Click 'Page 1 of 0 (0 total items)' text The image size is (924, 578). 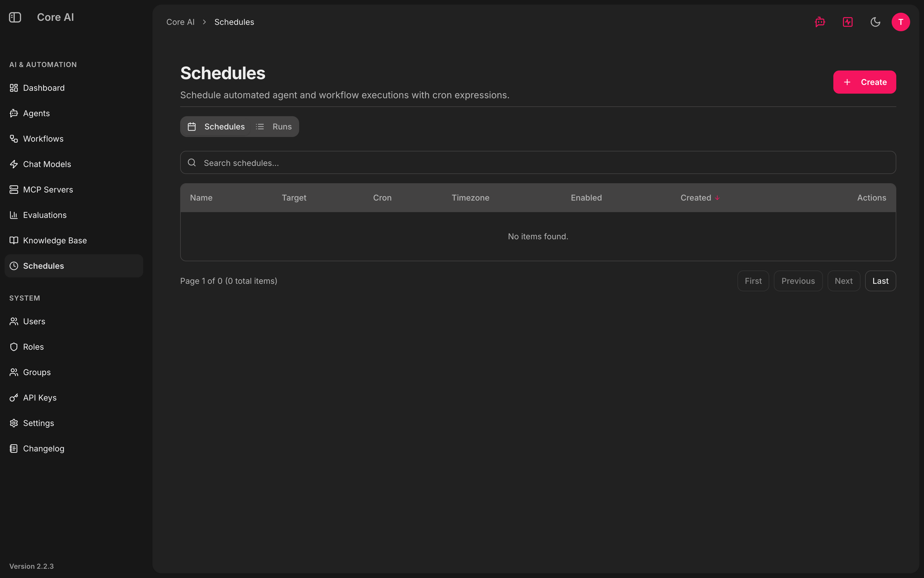point(229,281)
